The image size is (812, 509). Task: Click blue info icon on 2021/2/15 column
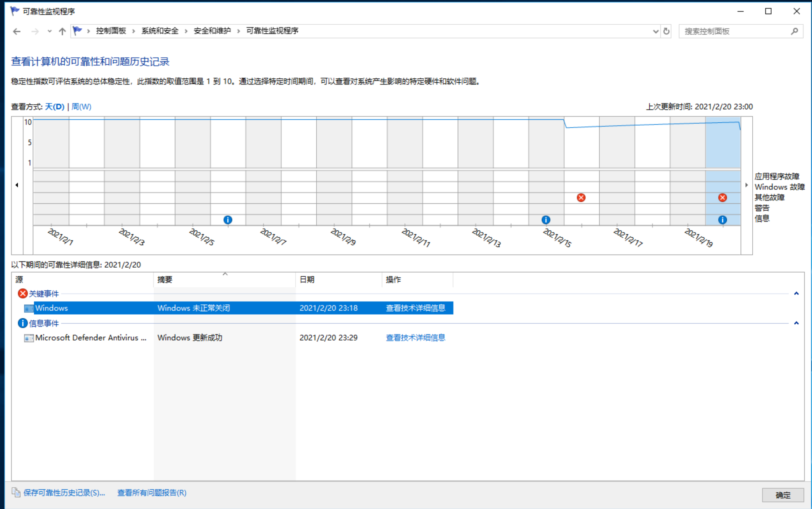(x=546, y=220)
